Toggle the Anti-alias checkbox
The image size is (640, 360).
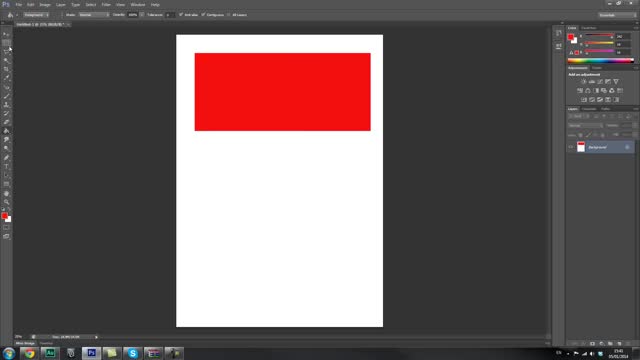(181, 15)
